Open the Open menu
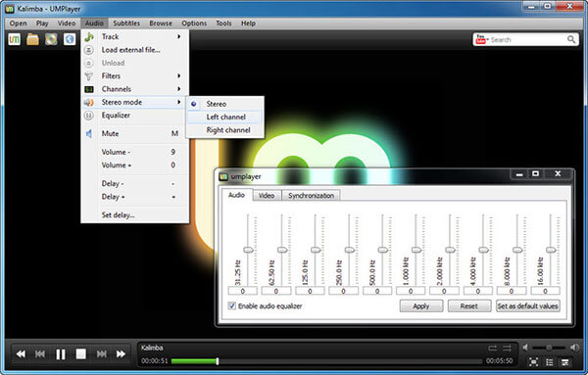 tap(18, 23)
